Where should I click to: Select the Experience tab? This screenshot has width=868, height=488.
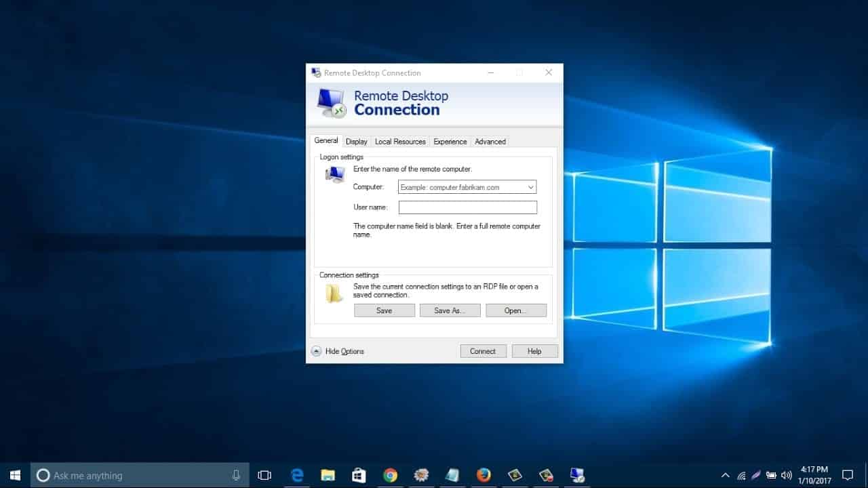coord(450,142)
